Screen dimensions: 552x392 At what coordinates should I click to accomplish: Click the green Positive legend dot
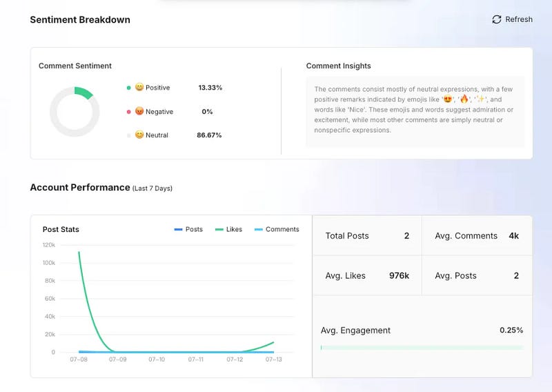point(128,88)
